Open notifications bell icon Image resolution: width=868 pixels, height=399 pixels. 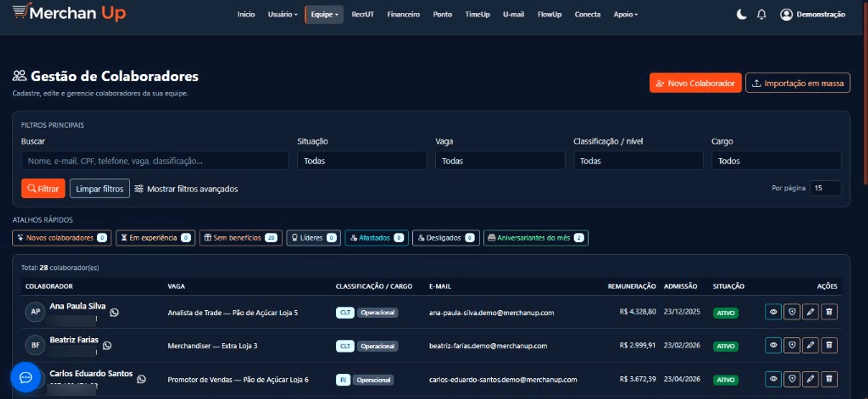point(762,14)
